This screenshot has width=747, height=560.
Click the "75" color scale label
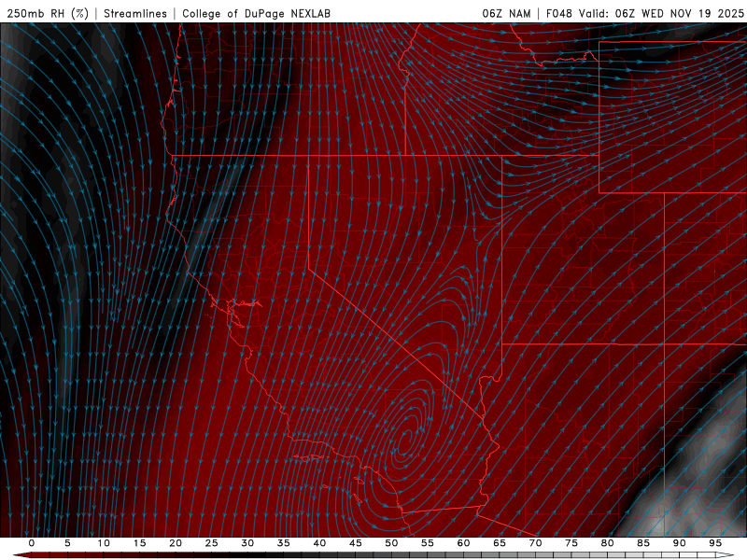click(x=571, y=543)
